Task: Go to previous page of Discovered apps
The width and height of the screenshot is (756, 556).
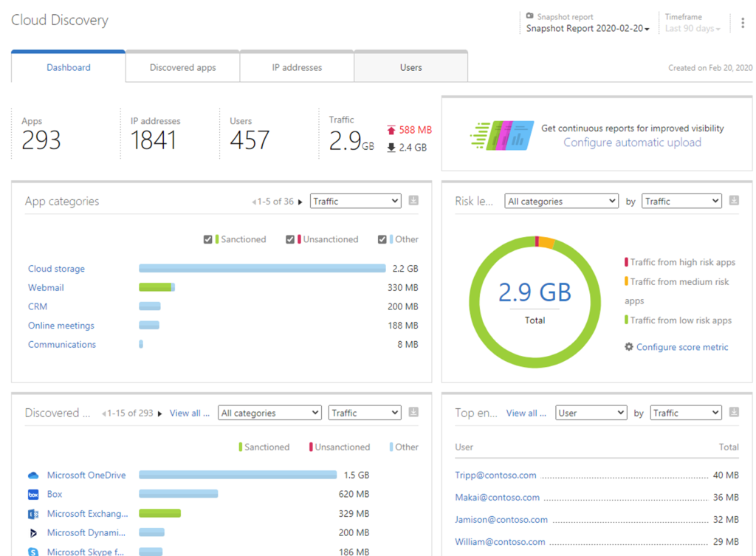Action: coord(103,413)
